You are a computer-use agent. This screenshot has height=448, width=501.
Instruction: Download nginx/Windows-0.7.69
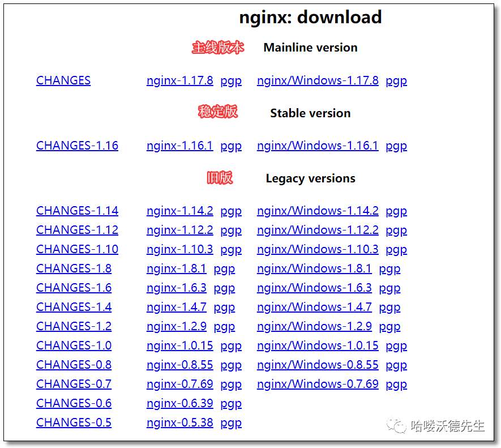tap(318, 385)
